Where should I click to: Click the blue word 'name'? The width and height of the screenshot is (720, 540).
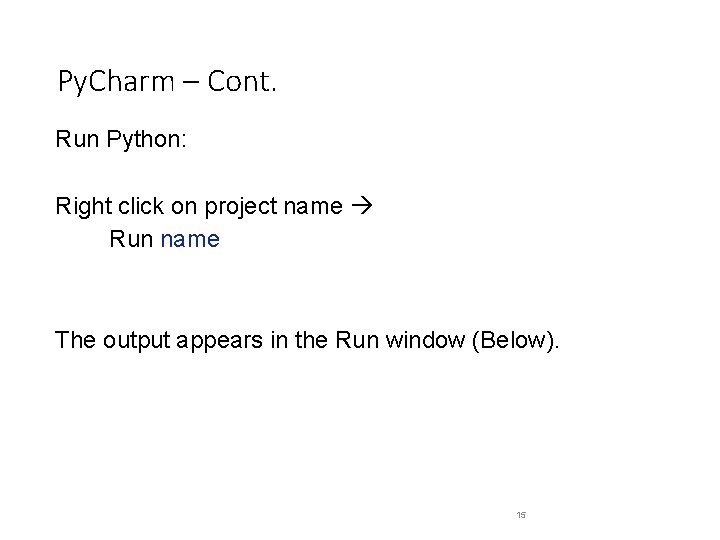pyautogui.click(x=189, y=240)
